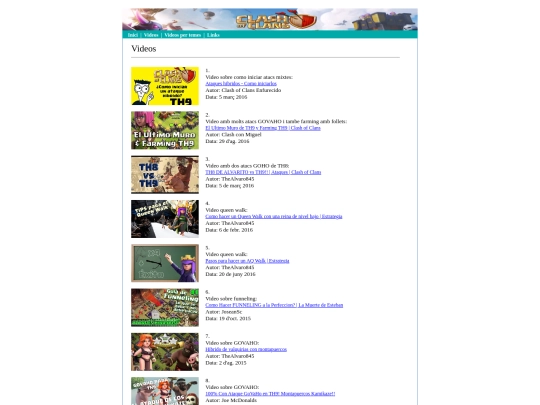Select text 'Autor: Clash con Miguel'
Screen dimensions: 540x405
coord(233,135)
